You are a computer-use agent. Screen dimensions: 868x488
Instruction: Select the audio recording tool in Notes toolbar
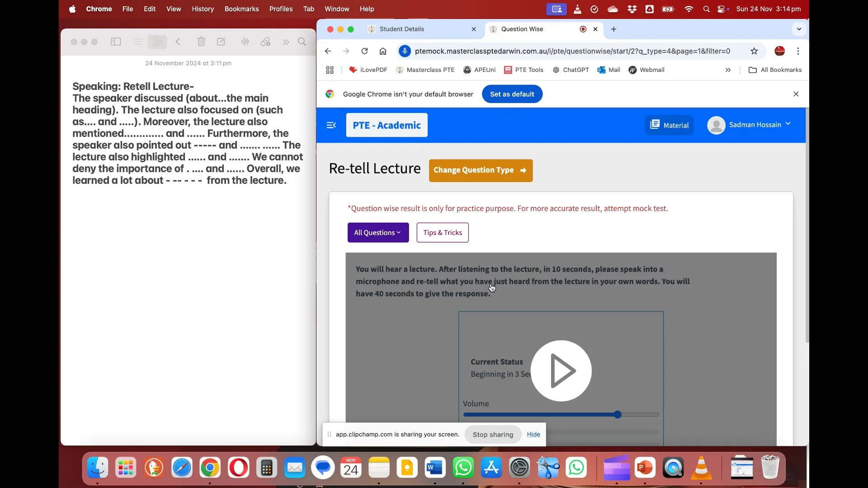(245, 42)
